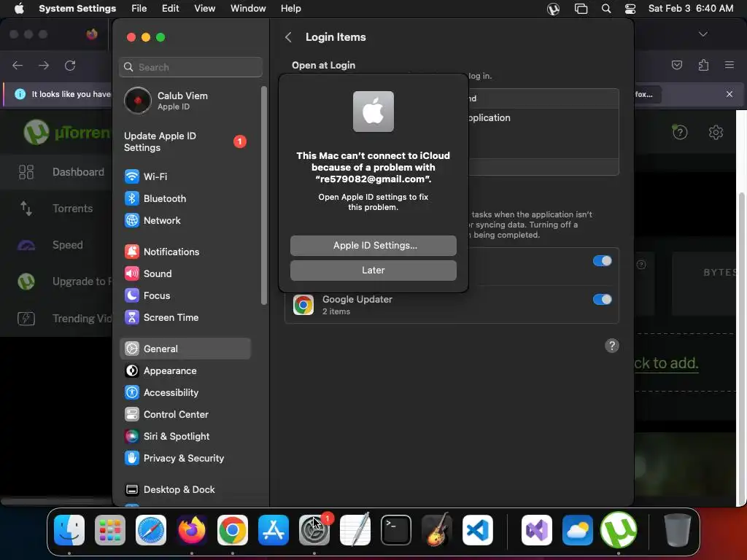This screenshot has height=560, width=747.
Task: Open App Store from the Dock
Action: [x=274, y=530]
